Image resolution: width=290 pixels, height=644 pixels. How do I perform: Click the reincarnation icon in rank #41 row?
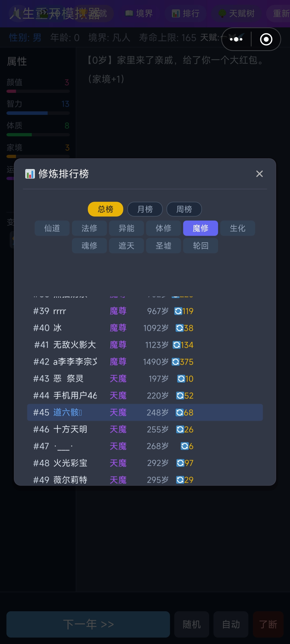[x=177, y=345]
